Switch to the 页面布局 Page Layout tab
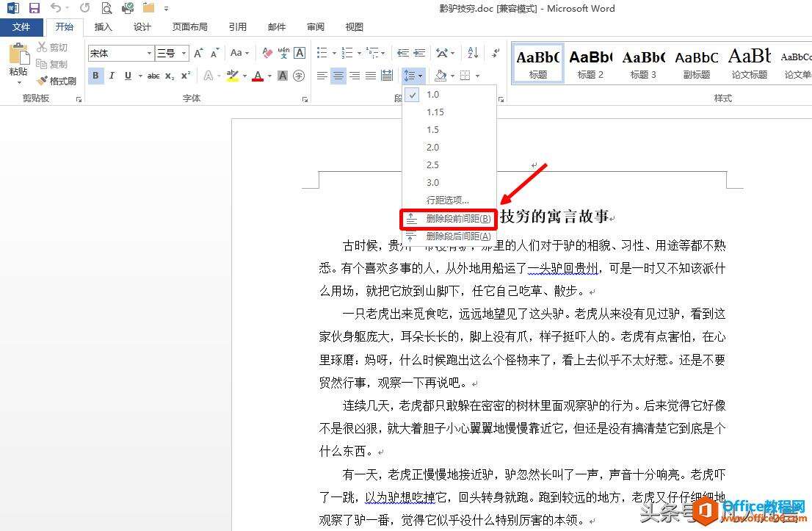812x531 pixels. (x=189, y=27)
